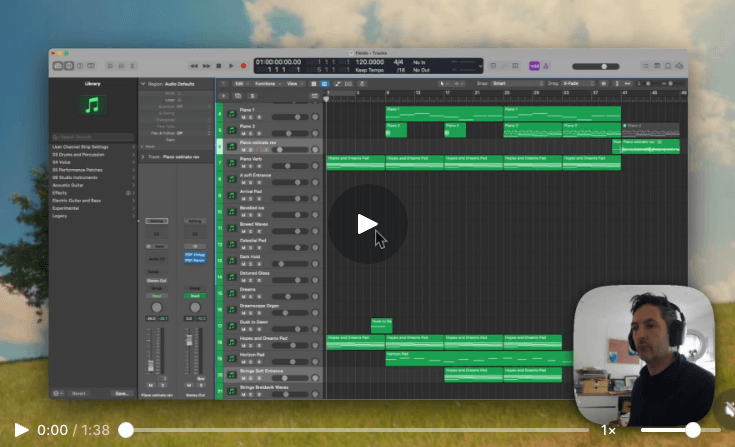Select Acoustic Guitar in library

point(68,186)
